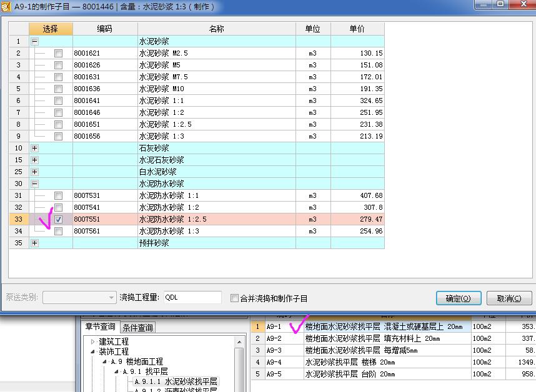Click the 单位 column header

(x=313, y=29)
